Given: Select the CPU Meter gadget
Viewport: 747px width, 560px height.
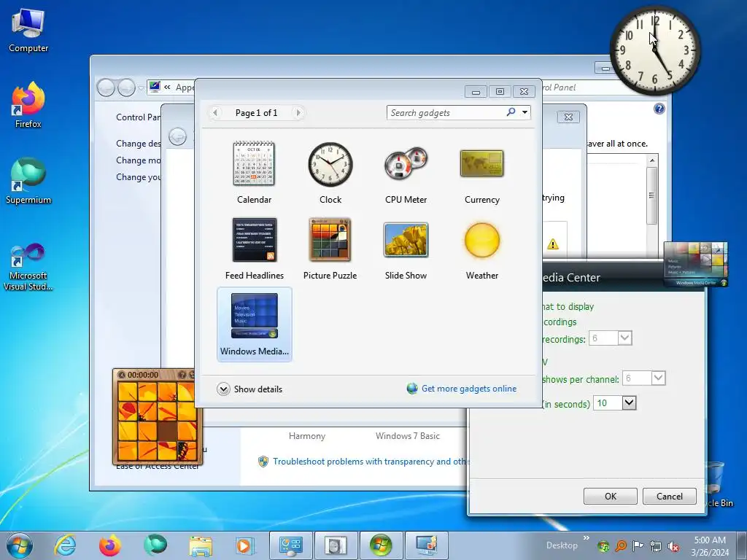Looking at the screenshot, I should point(406,172).
